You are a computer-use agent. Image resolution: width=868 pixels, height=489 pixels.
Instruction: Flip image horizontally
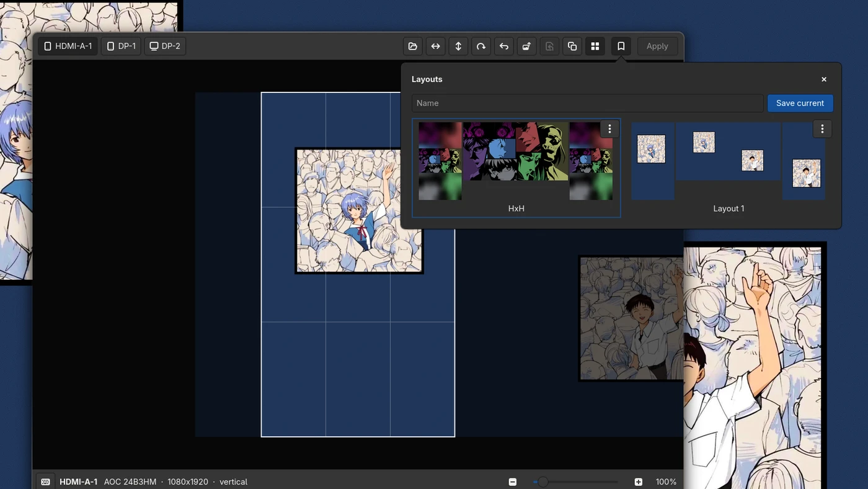click(x=436, y=46)
